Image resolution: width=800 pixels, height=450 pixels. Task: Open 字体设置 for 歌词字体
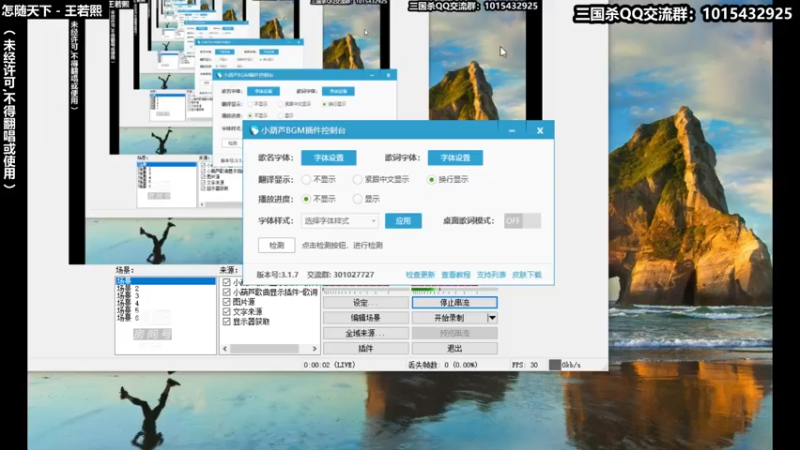point(455,158)
